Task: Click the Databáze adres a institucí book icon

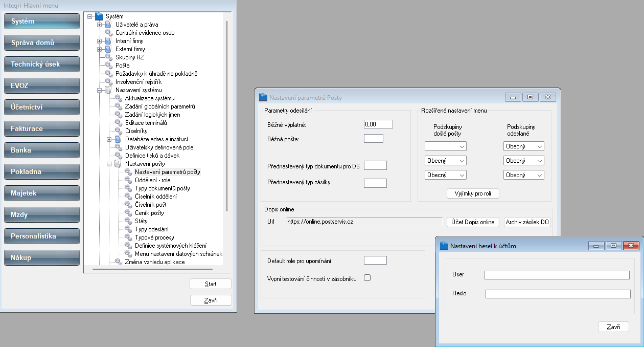Action: [118, 139]
